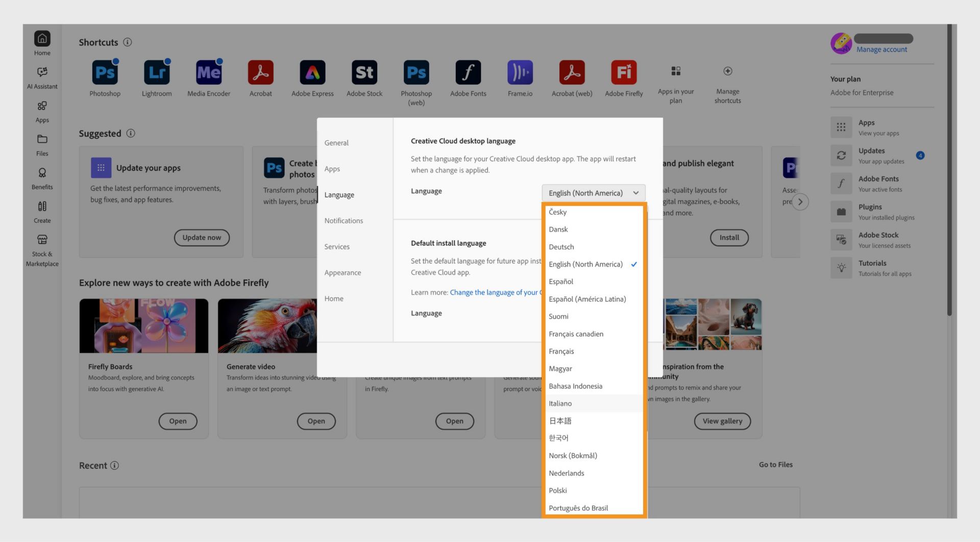Open Files in the left sidebar

pyautogui.click(x=42, y=145)
